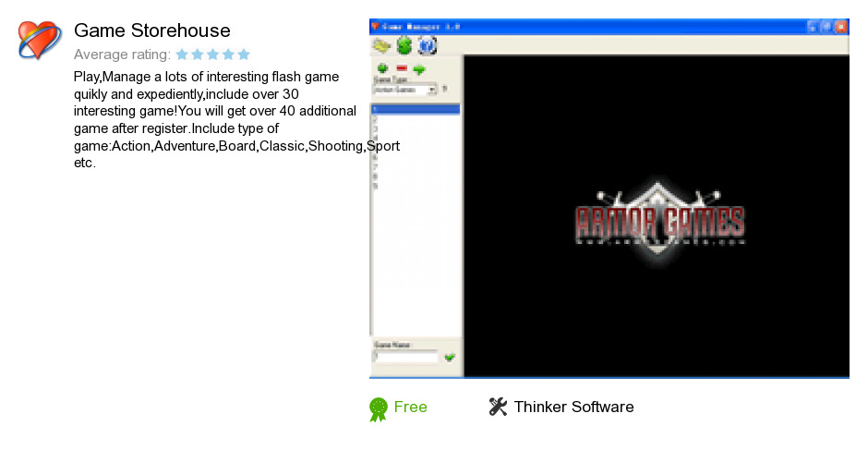Click the Game Manager title bar heart icon
Screen dimensions: 868x450
click(375, 27)
